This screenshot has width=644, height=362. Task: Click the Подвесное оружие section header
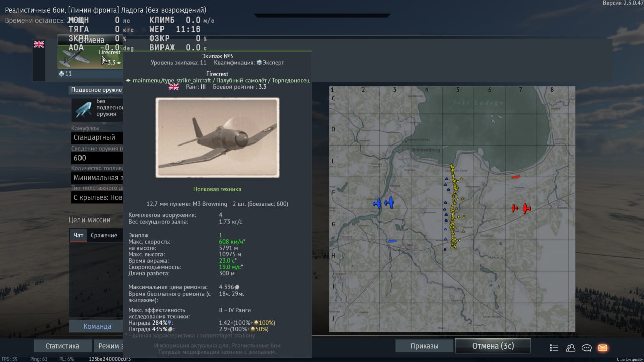[97, 90]
